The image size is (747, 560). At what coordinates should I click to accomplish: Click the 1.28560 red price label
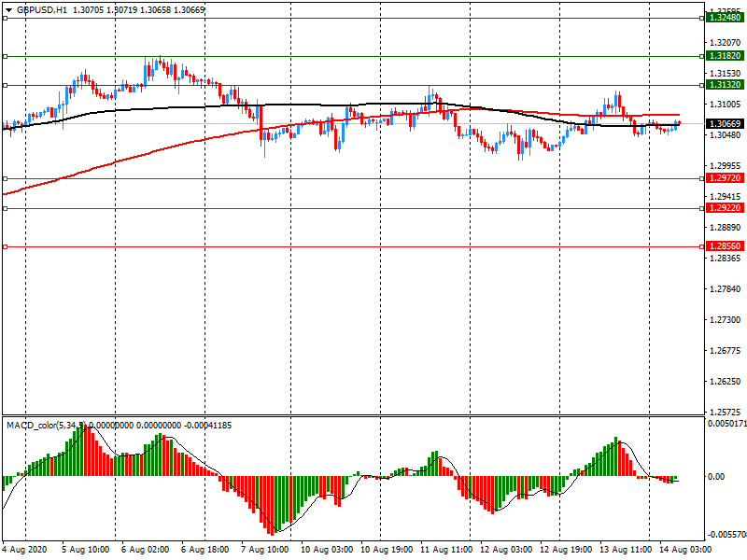click(x=724, y=246)
